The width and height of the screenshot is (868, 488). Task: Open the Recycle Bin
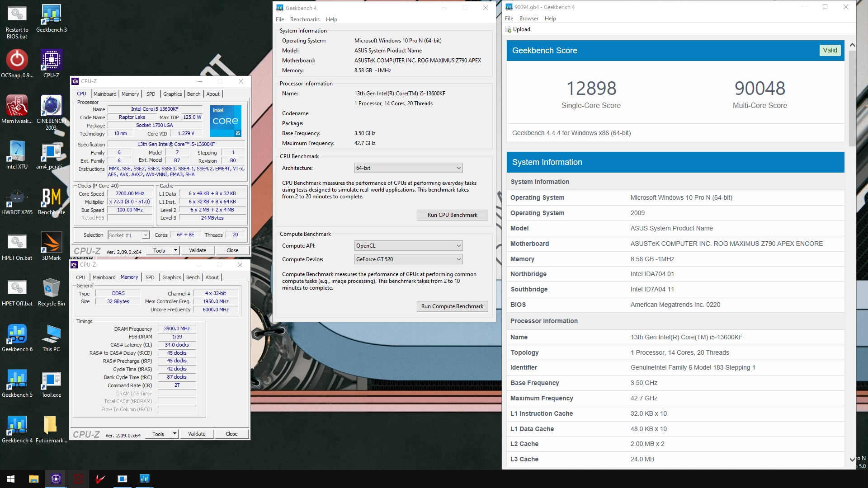(x=51, y=292)
